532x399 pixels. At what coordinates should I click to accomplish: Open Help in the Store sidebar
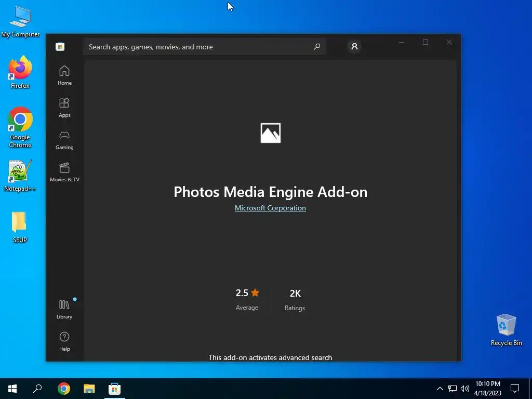[x=64, y=341]
